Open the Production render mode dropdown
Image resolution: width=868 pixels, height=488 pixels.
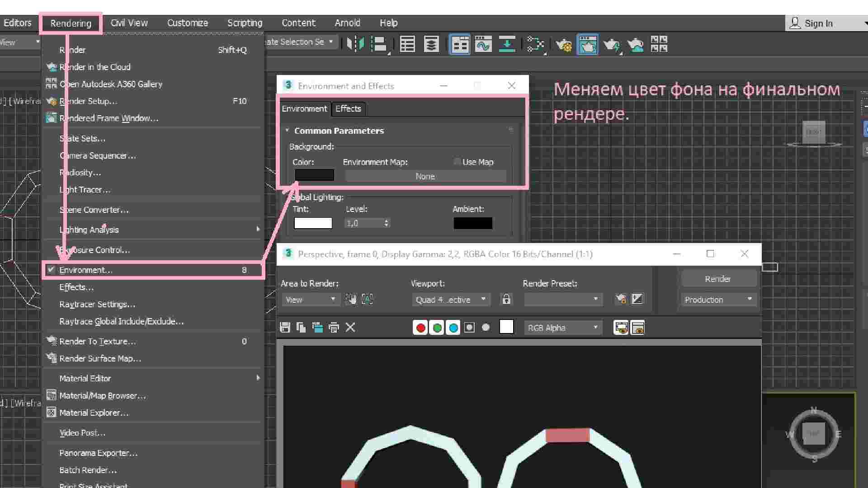pos(718,300)
